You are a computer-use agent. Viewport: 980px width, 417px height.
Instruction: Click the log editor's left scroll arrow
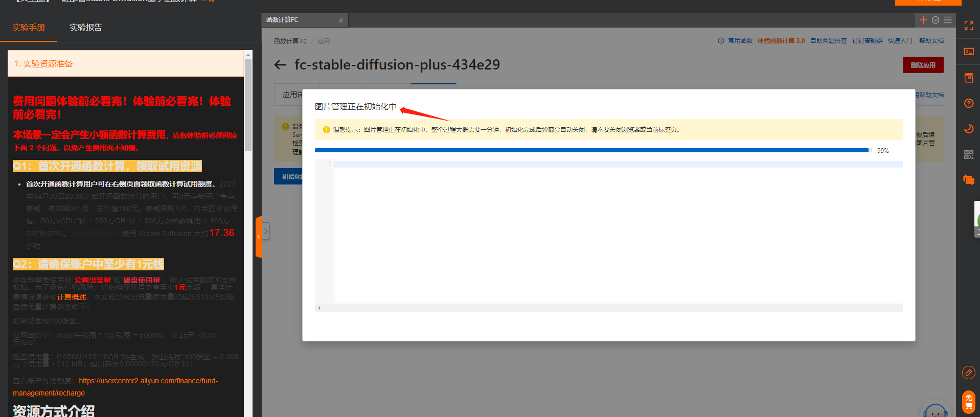(x=319, y=308)
